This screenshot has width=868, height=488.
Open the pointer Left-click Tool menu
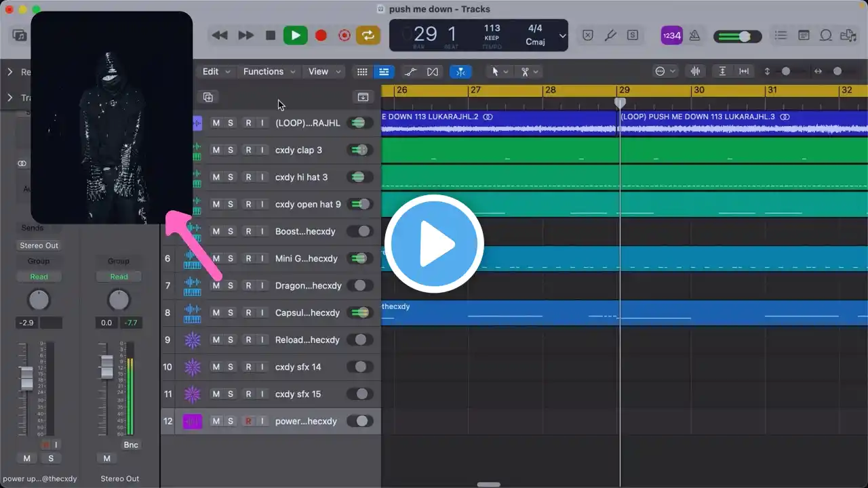(499, 71)
